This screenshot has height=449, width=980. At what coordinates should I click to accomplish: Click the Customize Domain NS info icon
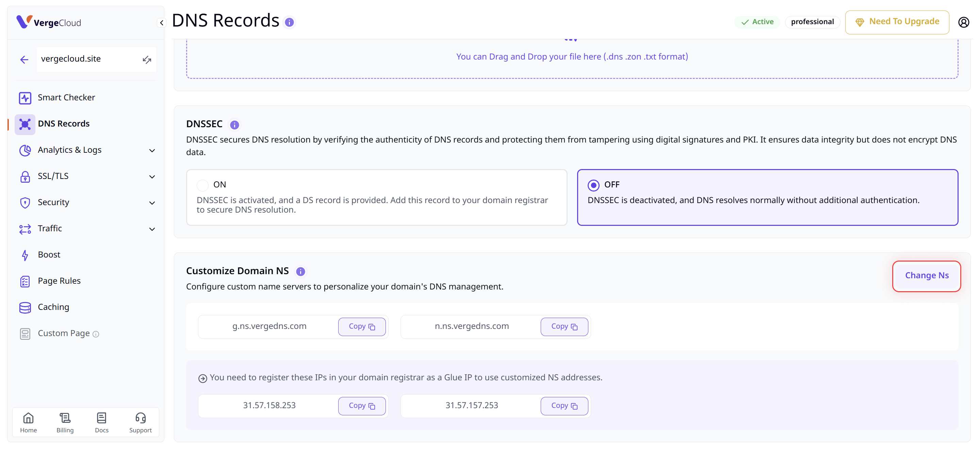click(300, 271)
